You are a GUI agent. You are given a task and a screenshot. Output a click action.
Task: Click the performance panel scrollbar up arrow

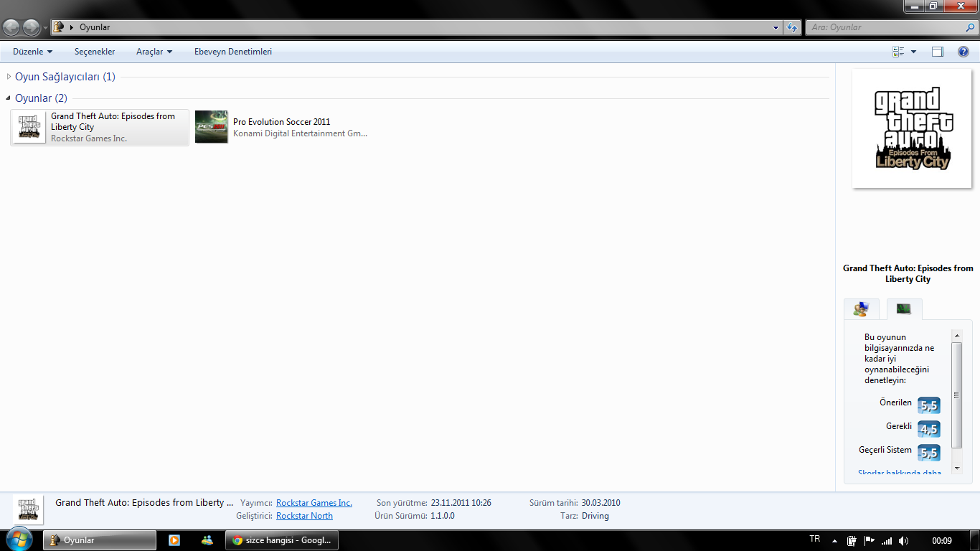pos(956,336)
